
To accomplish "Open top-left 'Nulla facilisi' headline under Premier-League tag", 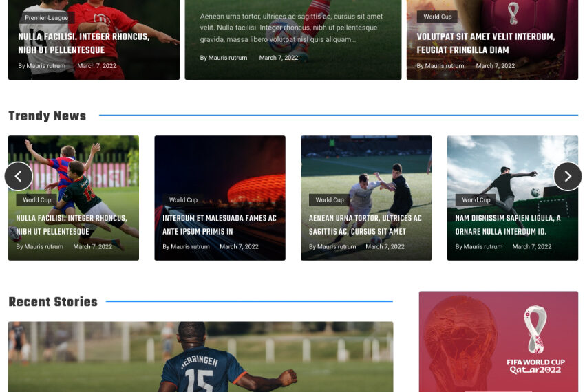I will click(x=83, y=43).
